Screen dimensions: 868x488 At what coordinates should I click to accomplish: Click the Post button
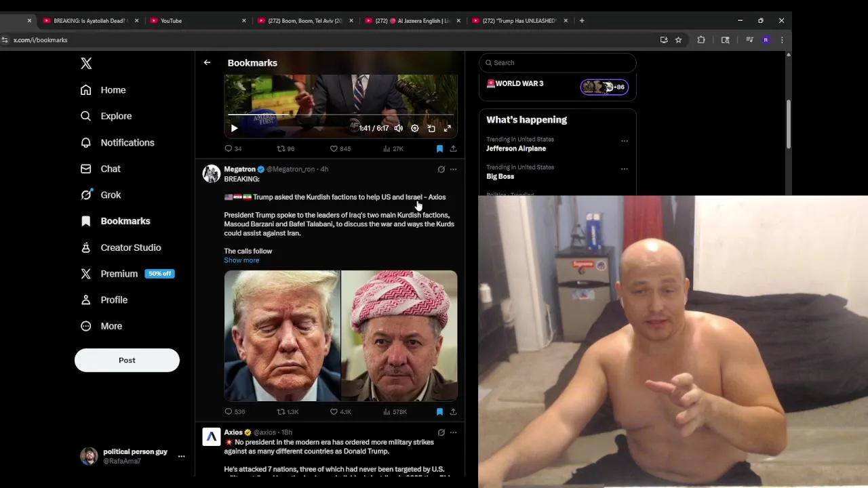point(127,360)
